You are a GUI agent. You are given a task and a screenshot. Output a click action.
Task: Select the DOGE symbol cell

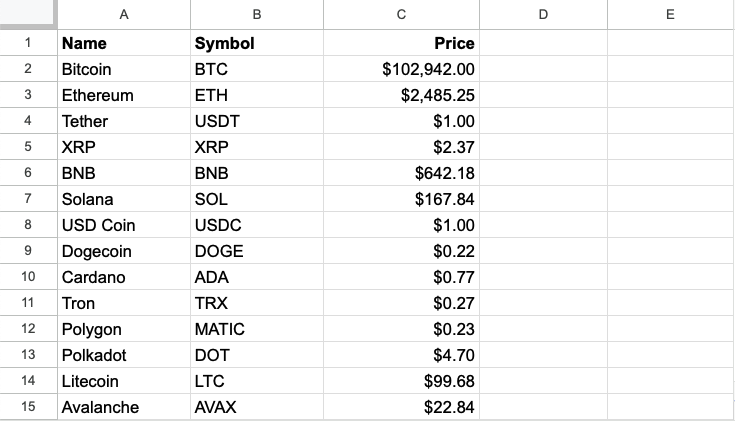(257, 251)
